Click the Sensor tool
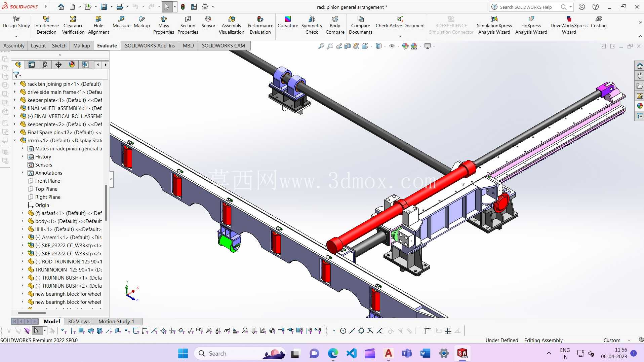This screenshot has height=362, width=644. tap(208, 22)
